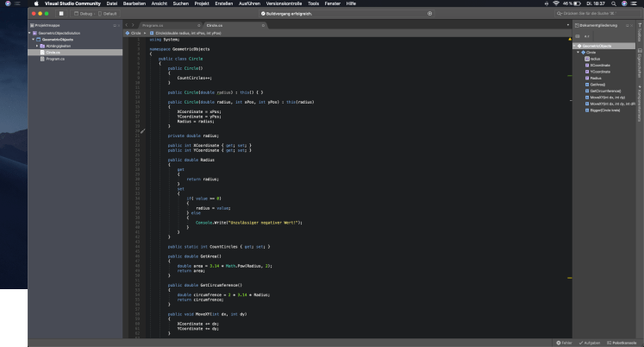This screenshot has height=347, width=644.
Task: Collapse the Circle class in document outline
Action: 579,52
